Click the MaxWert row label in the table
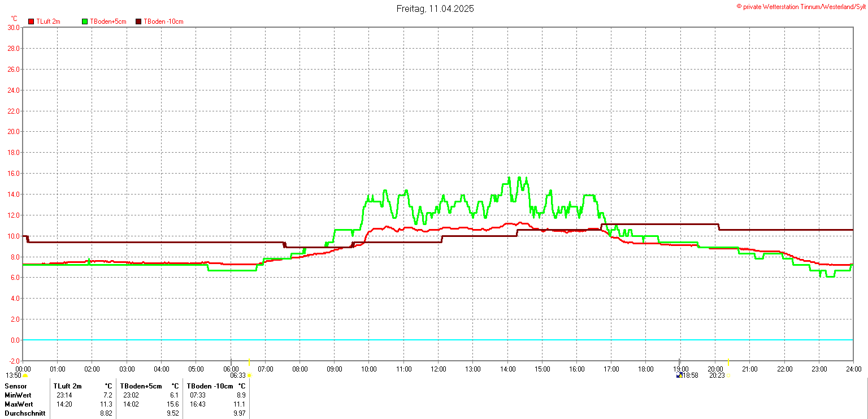 point(19,404)
